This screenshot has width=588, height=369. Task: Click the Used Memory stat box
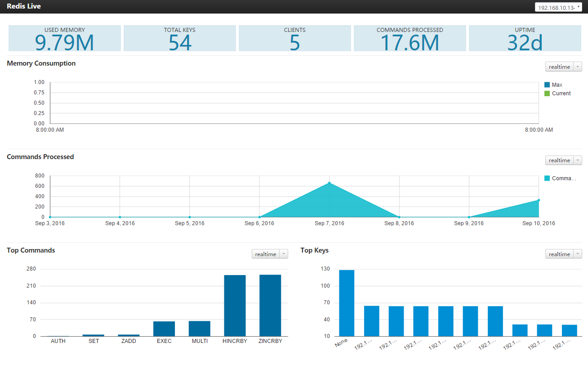(x=65, y=38)
